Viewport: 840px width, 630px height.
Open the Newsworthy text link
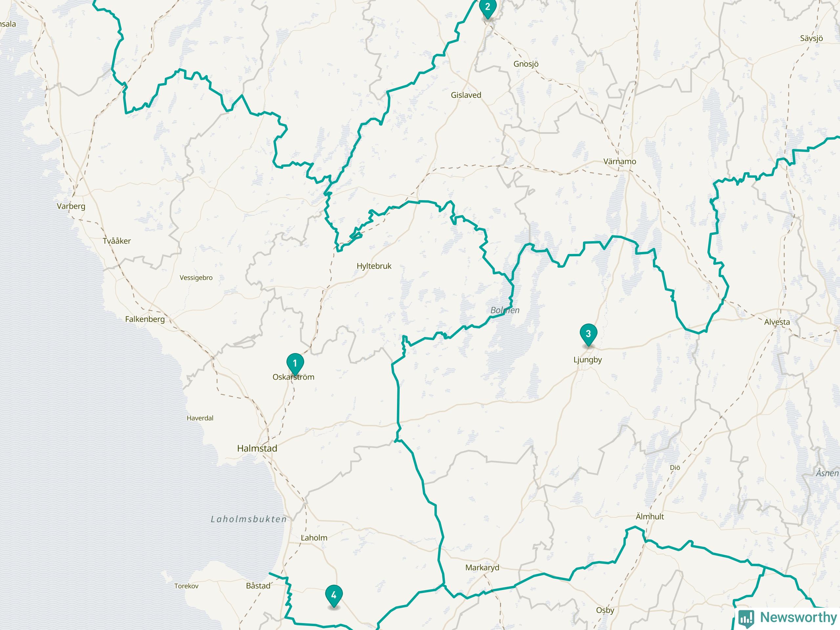pyautogui.click(x=798, y=618)
